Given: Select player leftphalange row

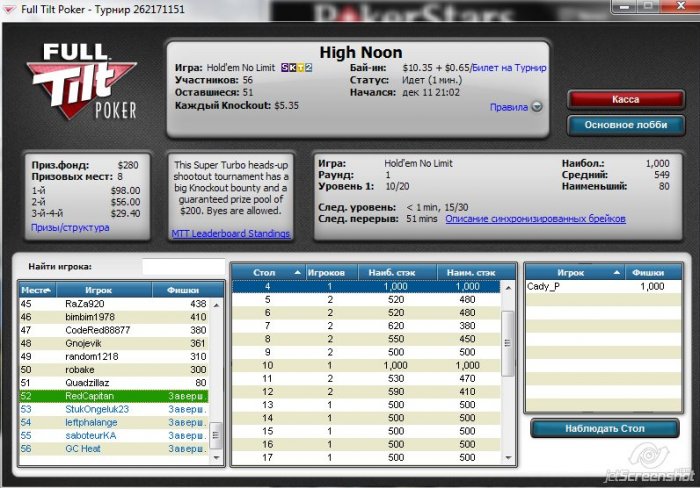Looking at the screenshot, I should pyautogui.click(x=113, y=422).
